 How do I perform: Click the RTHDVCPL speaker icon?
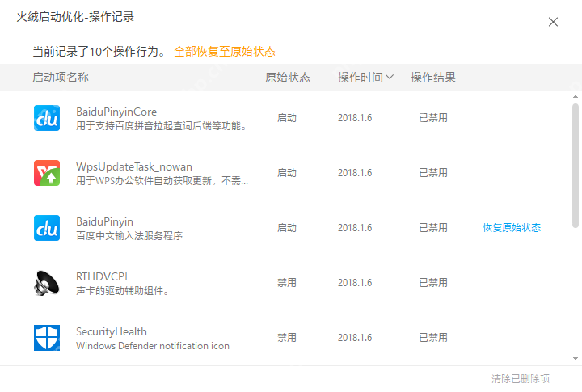point(47,283)
